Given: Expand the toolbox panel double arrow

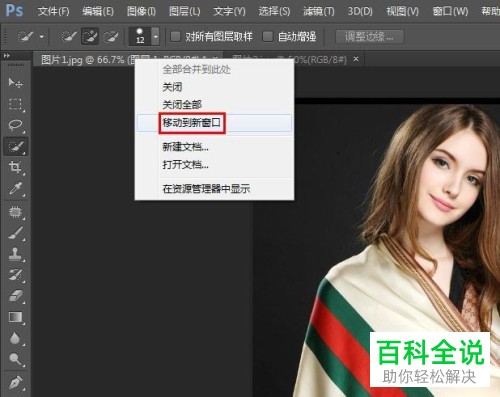Looking at the screenshot, I should (7, 56).
